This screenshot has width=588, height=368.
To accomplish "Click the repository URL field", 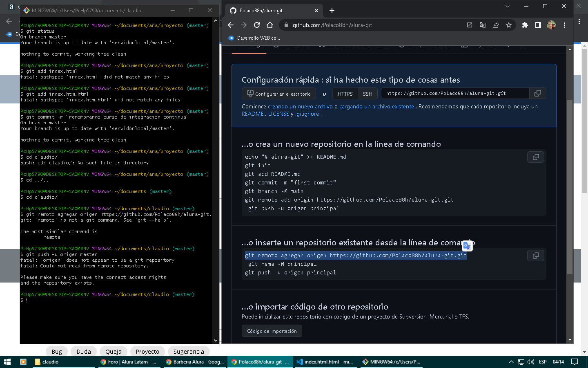I will point(455,93).
